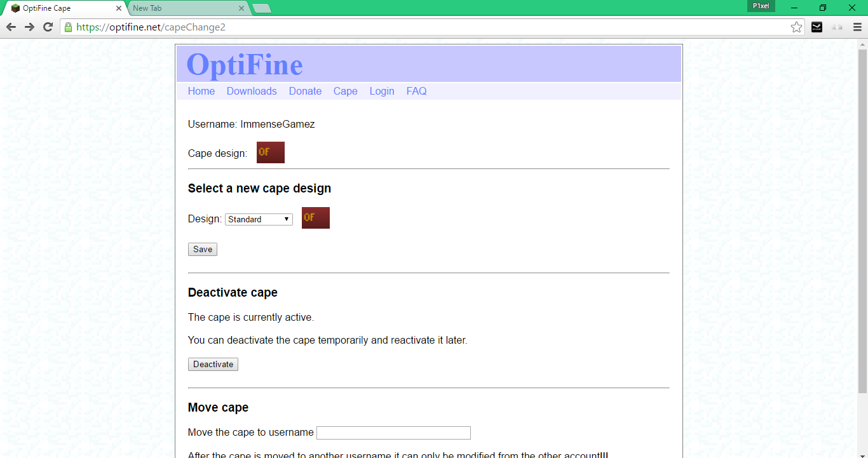
Task: Expand the Design dropdown showing Standard
Action: 259,219
